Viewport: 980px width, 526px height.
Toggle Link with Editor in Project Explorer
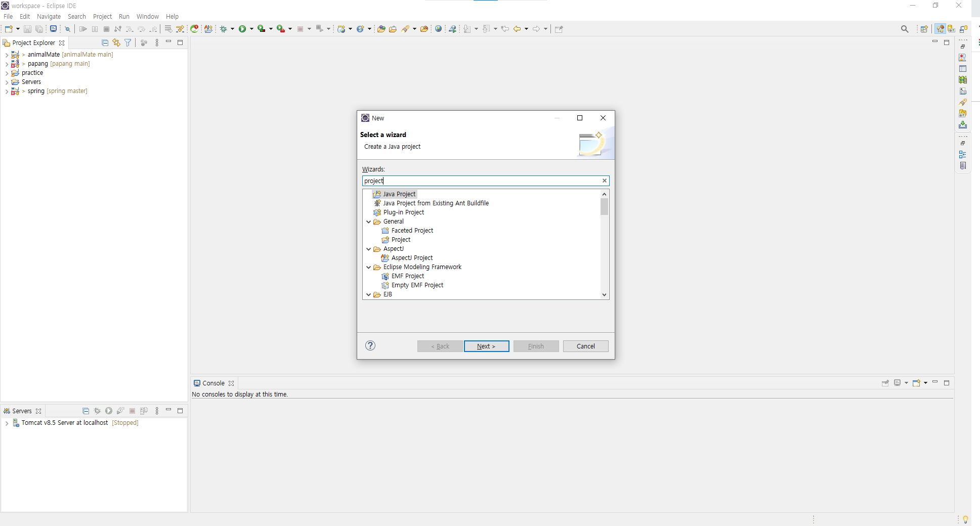click(116, 43)
